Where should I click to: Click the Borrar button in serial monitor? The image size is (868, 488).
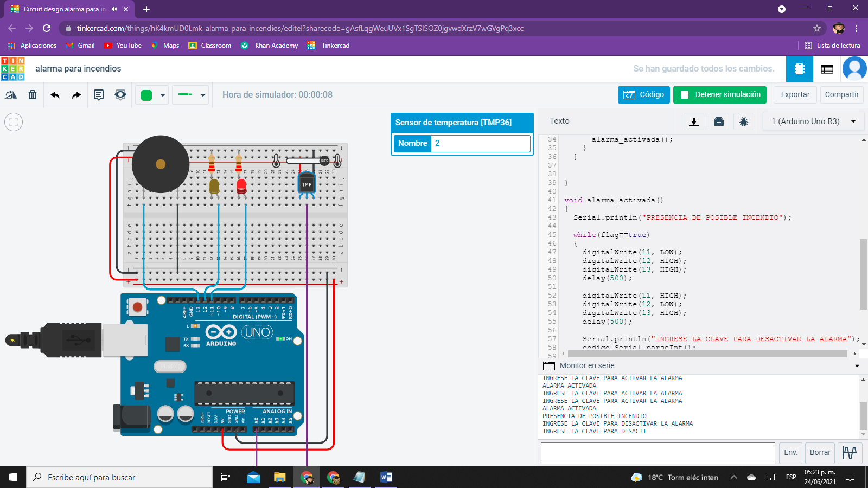(820, 452)
